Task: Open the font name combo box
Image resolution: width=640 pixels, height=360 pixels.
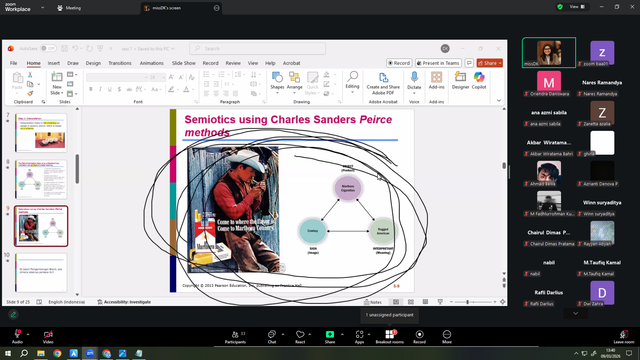Action: (x=117, y=77)
